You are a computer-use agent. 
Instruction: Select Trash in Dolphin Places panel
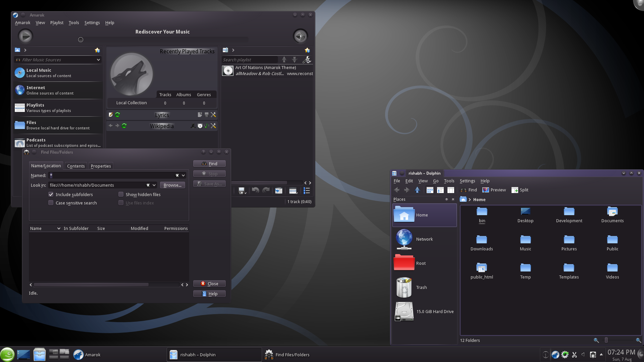click(425, 288)
